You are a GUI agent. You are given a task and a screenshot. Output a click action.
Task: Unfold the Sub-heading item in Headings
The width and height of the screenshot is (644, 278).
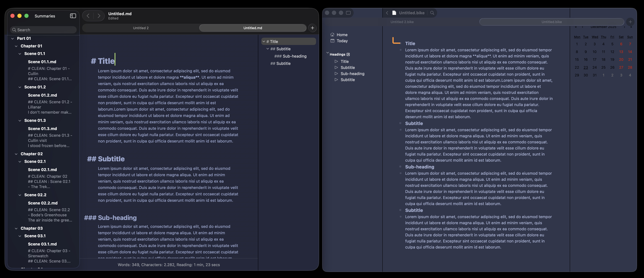click(336, 74)
